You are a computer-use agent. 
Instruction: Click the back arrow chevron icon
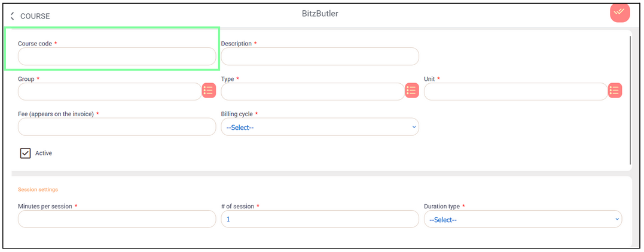click(x=12, y=16)
